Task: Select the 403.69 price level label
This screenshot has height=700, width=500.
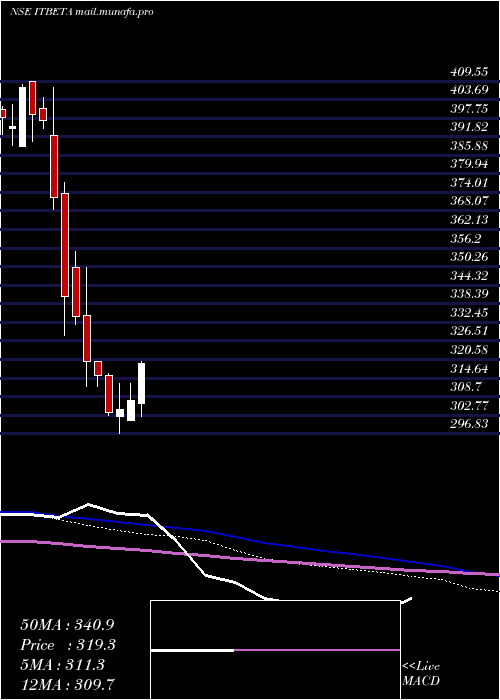Action: click(x=468, y=90)
